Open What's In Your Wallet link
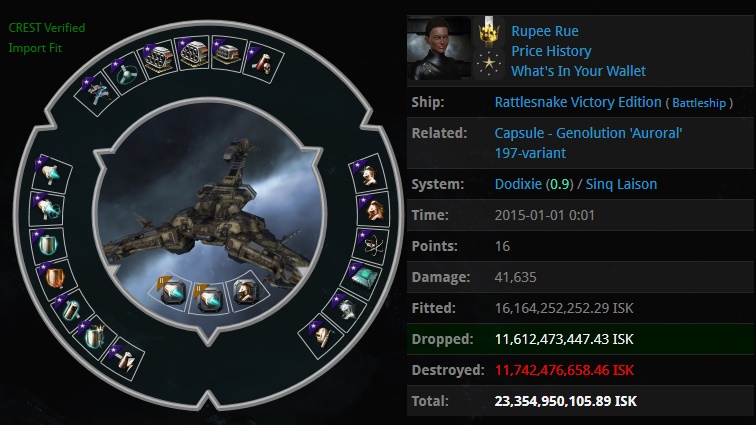 [578, 71]
